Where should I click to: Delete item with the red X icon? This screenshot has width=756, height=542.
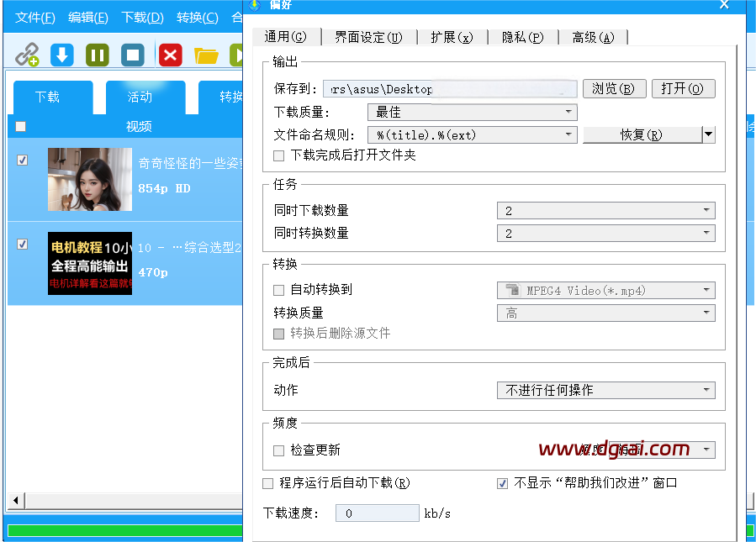(x=171, y=55)
